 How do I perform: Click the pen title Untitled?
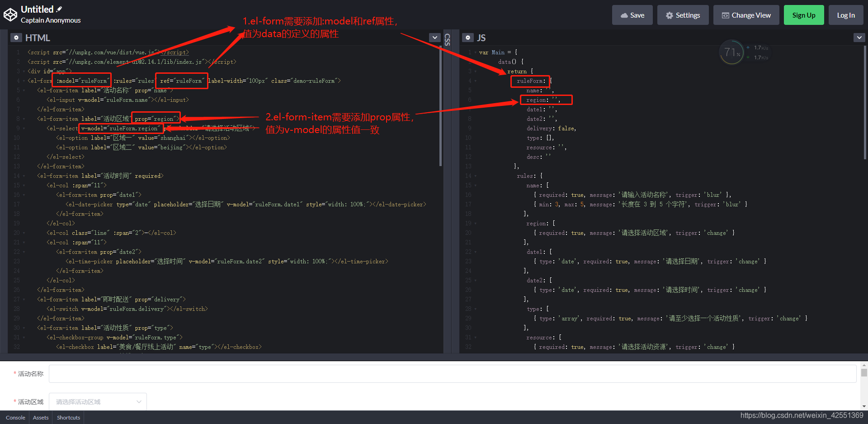pos(37,9)
